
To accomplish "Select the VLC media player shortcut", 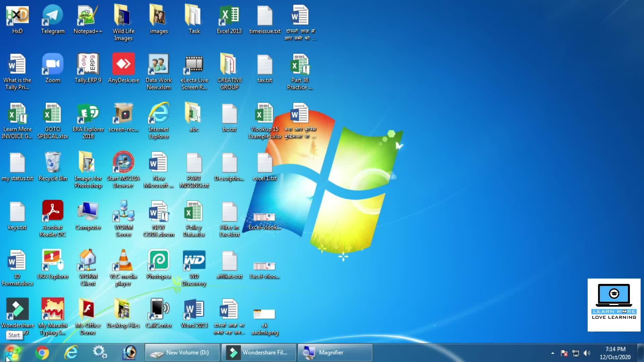I will pyautogui.click(x=123, y=268).
